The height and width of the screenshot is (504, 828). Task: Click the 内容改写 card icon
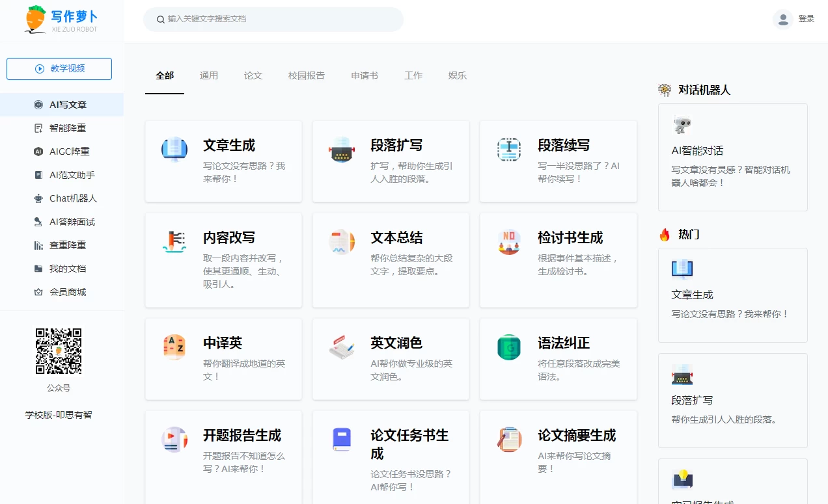[x=174, y=242]
